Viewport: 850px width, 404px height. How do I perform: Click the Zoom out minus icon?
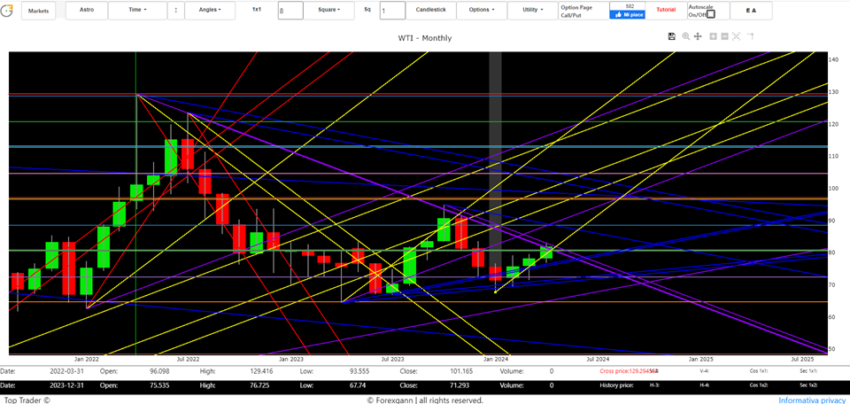point(725,36)
